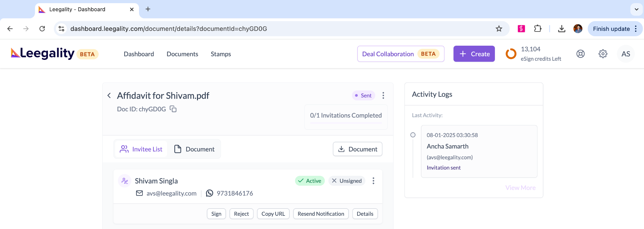Viewport: 644px width, 229px height.
Task: Click View More in Activity Logs
Action: point(520,188)
